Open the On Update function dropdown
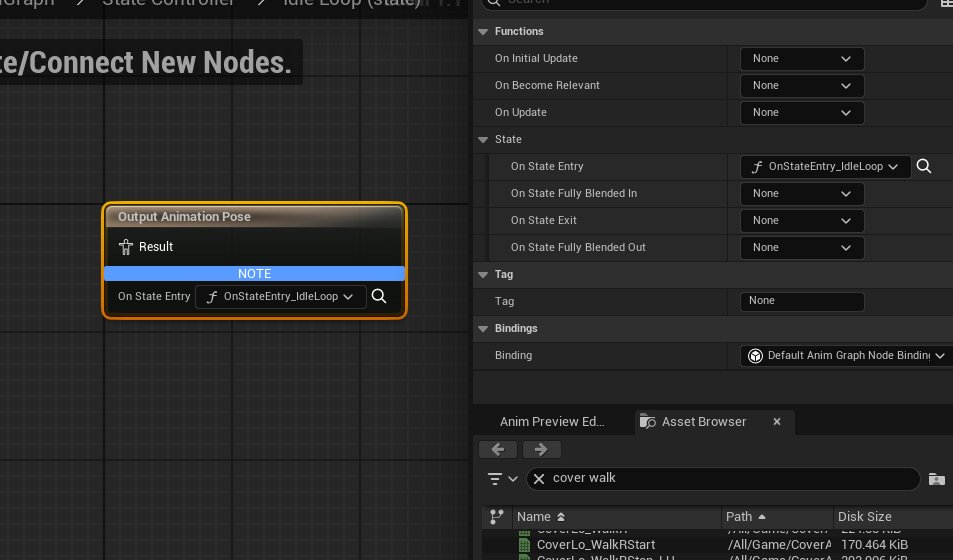 (x=802, y=112)
